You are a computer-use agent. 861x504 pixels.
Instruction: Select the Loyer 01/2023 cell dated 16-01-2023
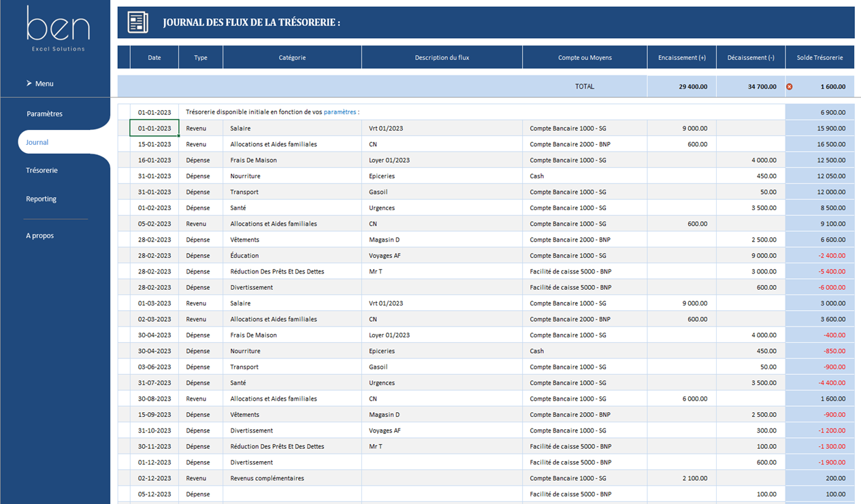[442, 160]
